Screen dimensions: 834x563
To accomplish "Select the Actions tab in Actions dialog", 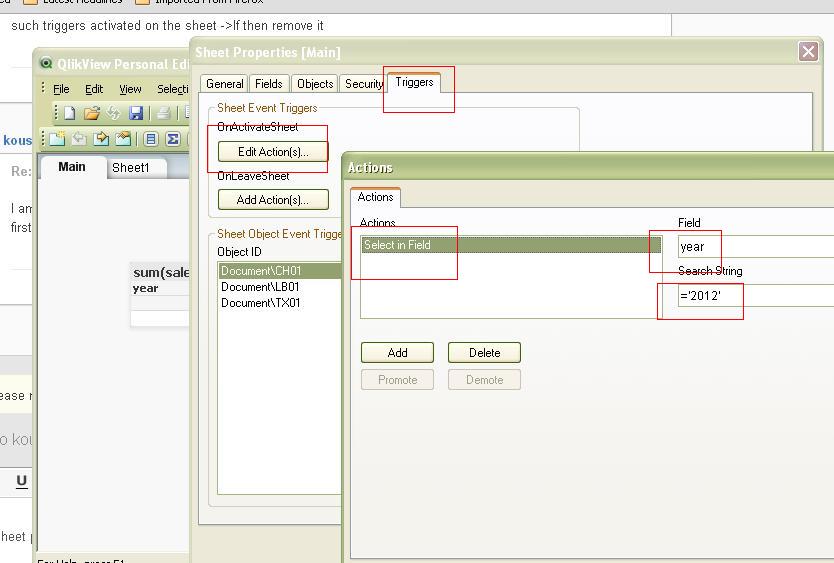I will click(x=376, y=197).
